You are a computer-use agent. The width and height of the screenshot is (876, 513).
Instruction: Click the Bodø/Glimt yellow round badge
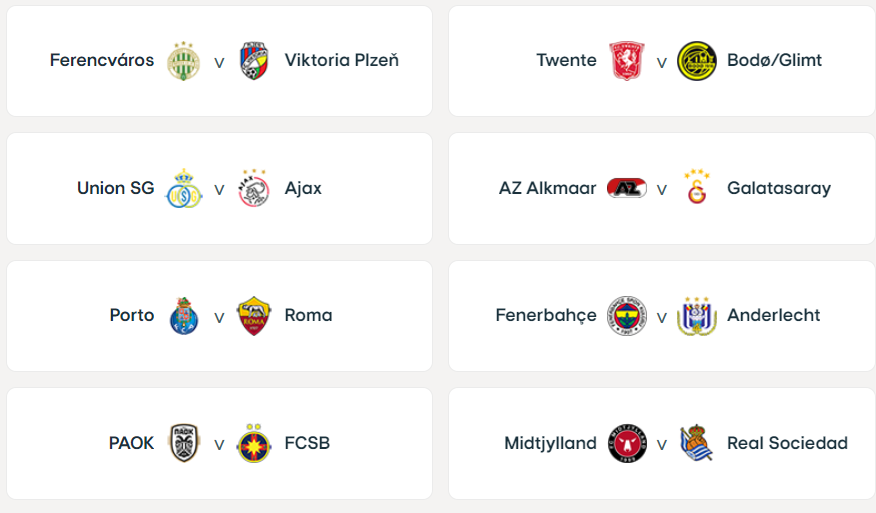tap(697, 60)
